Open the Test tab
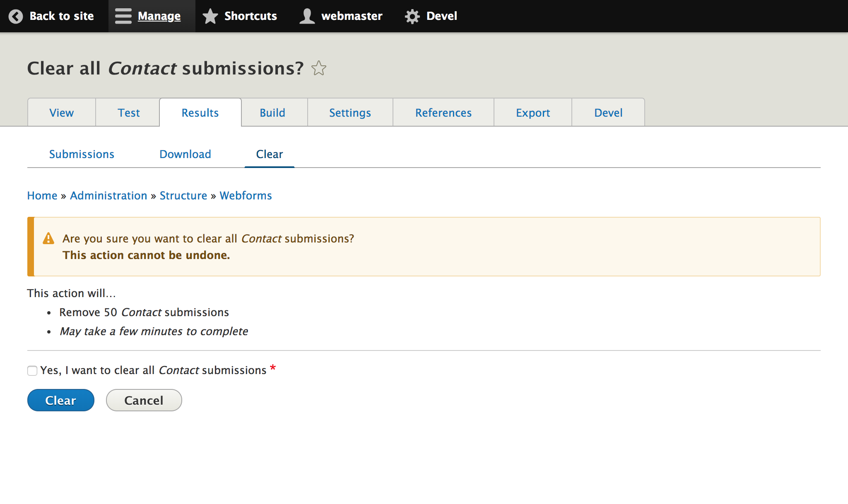The width and height of the screenshot is (848, 504). (x=128, y=113)
